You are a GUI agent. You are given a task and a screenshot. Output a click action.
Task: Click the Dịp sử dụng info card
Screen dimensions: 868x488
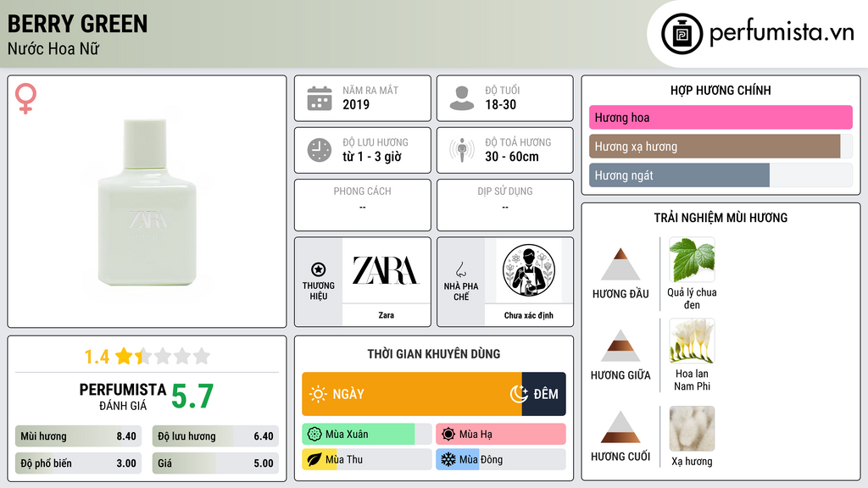click(x=505, y=205)
